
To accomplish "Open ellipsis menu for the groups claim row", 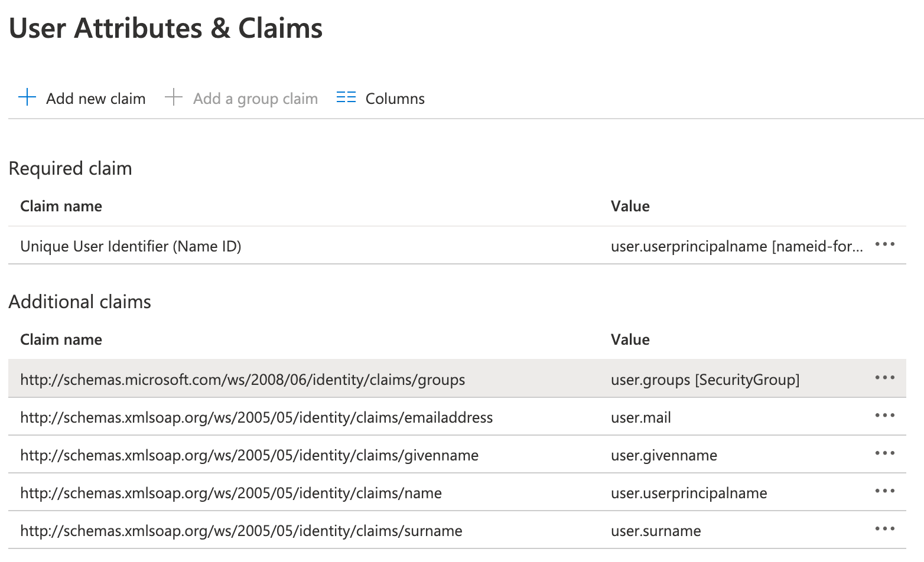I will pyautogui.click(x=884, y=377).
